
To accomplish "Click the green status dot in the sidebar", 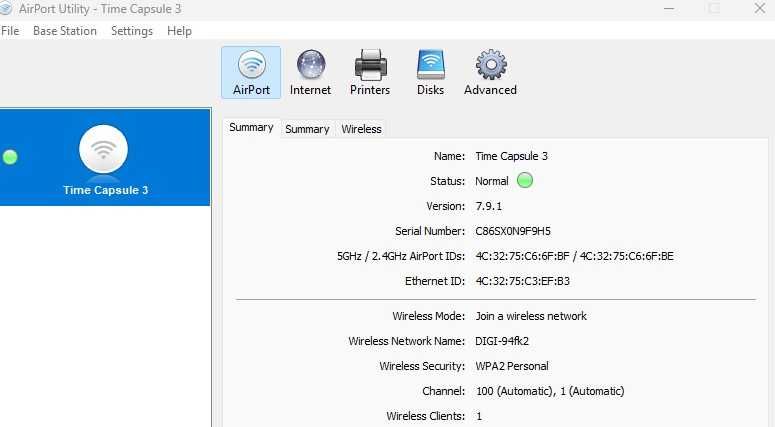I will coord(10,157).
